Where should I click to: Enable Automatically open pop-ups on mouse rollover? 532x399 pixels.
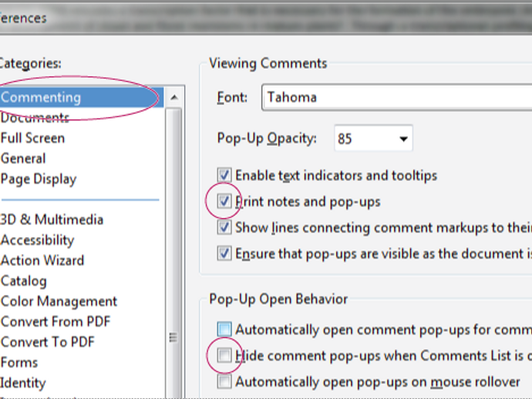(224, 382)
